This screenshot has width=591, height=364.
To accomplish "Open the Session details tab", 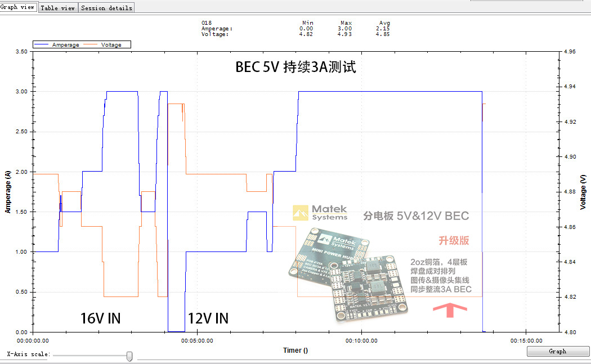I will [x=107, y=8].
